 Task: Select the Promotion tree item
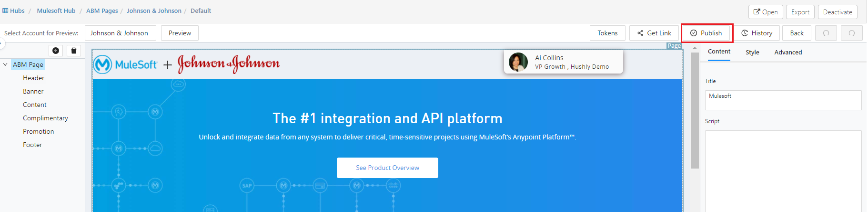(39, 131)
